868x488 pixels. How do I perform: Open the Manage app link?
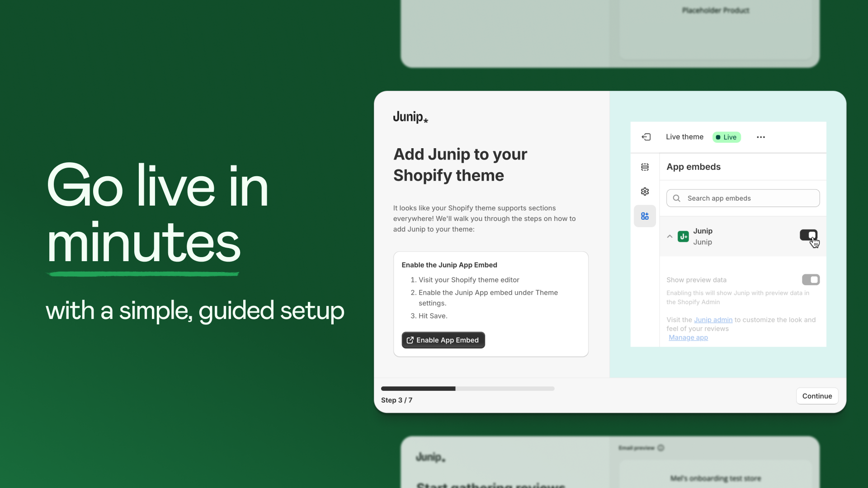point(688,338)
